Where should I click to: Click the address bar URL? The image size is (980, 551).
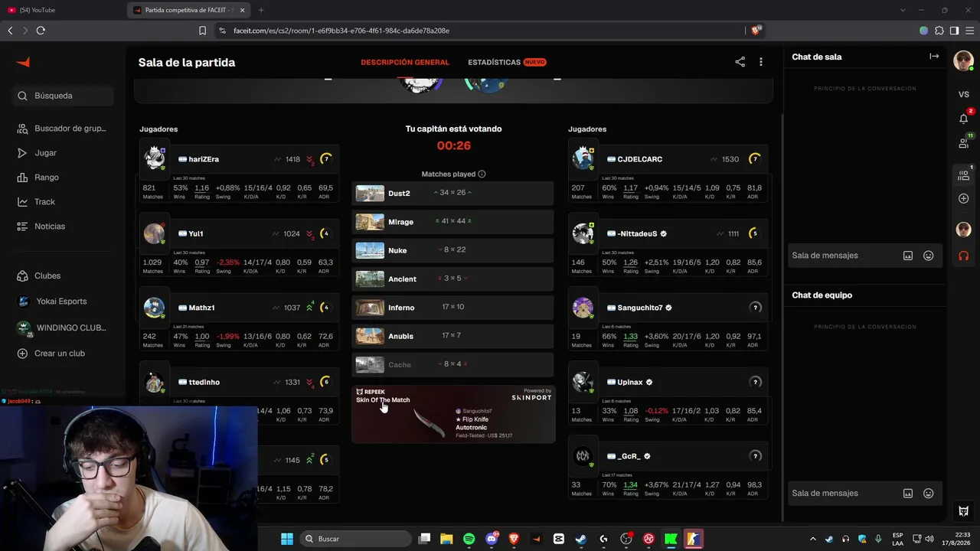(x=341, y=31)
